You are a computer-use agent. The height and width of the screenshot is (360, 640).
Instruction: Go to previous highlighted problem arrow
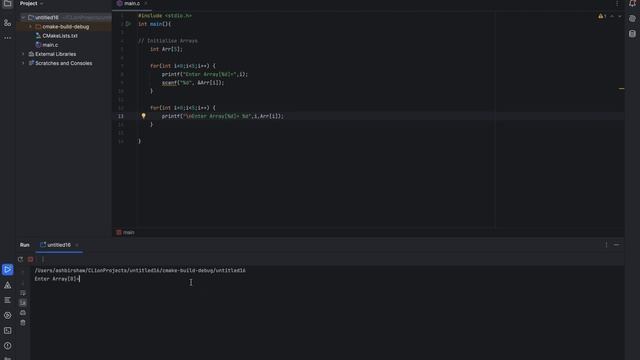(612, 16)
